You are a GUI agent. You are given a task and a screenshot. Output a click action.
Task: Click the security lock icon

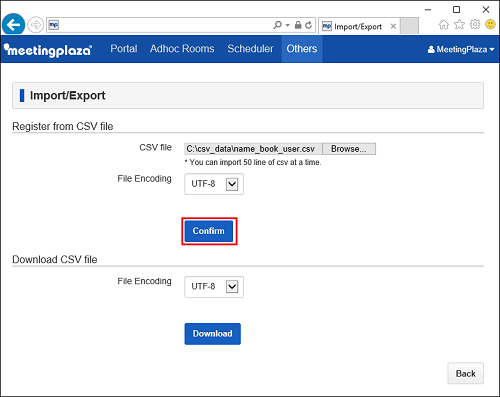click(298, 25)
